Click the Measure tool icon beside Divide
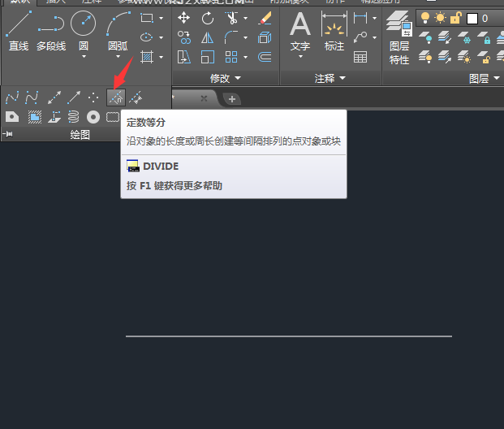504x429 pixels. pos(136,97)
